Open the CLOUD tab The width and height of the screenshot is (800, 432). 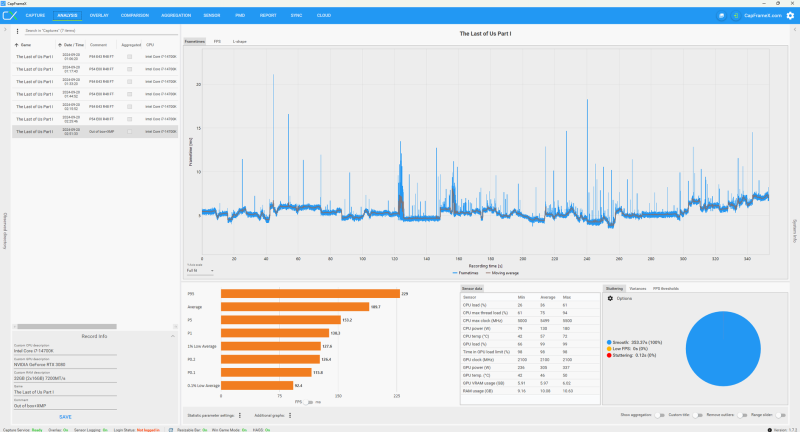point(324,15)
